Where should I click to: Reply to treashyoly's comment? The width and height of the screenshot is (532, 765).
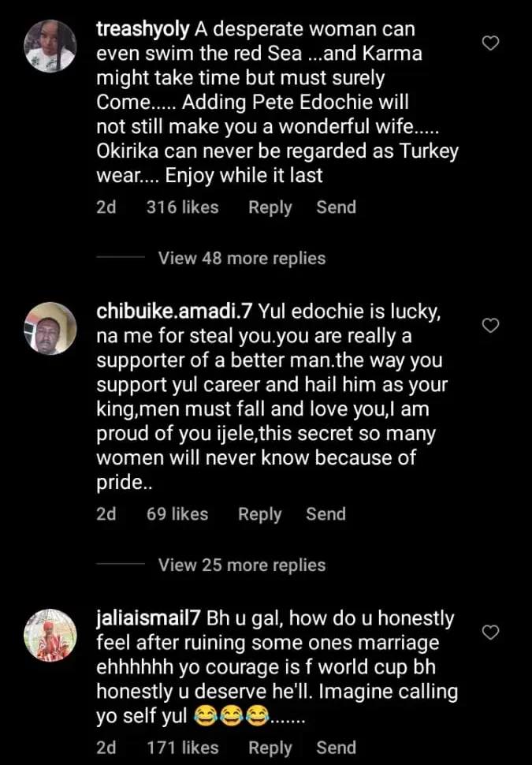click(270, 207)
